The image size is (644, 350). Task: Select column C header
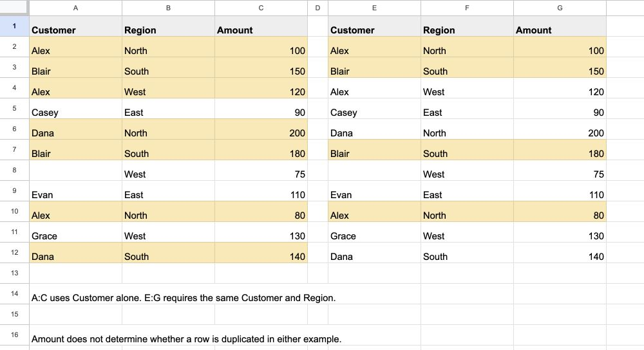pos(261,8)
